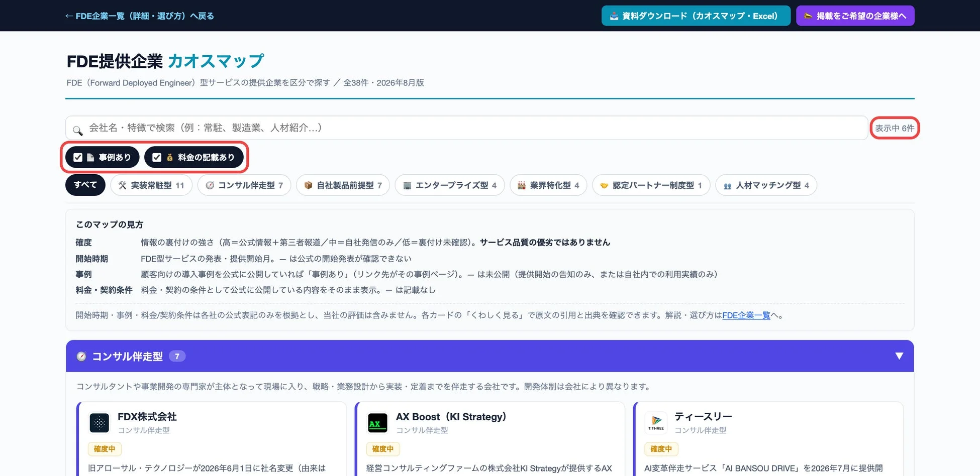Click the ティースリー logo
The image size is (980, 476).
(656, 423)
